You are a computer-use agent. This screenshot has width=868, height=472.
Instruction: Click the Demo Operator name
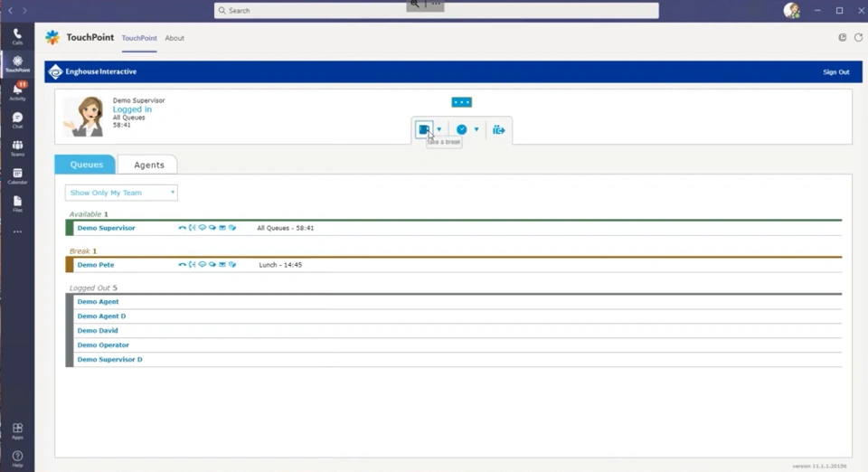click(103, 345)
